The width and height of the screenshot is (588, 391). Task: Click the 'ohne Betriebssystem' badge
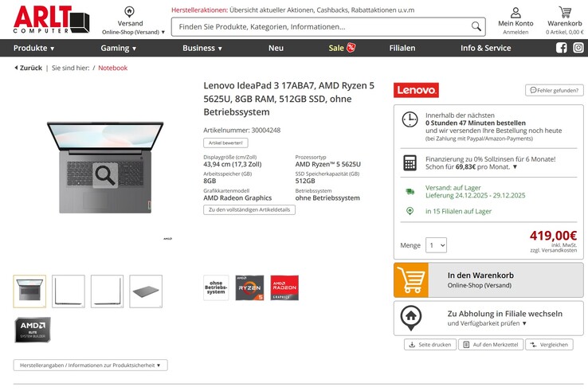point(216,287)
